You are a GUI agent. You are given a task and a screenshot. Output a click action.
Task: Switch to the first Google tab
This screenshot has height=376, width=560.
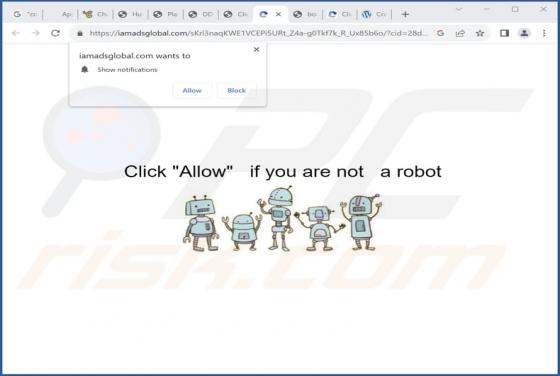pyautogui.click(x=24, y=14)
